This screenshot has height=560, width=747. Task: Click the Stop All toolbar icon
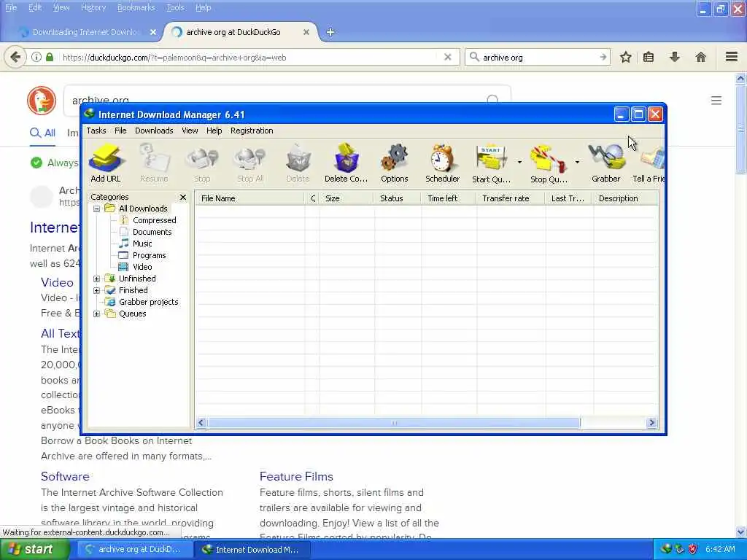coord(251,163)
